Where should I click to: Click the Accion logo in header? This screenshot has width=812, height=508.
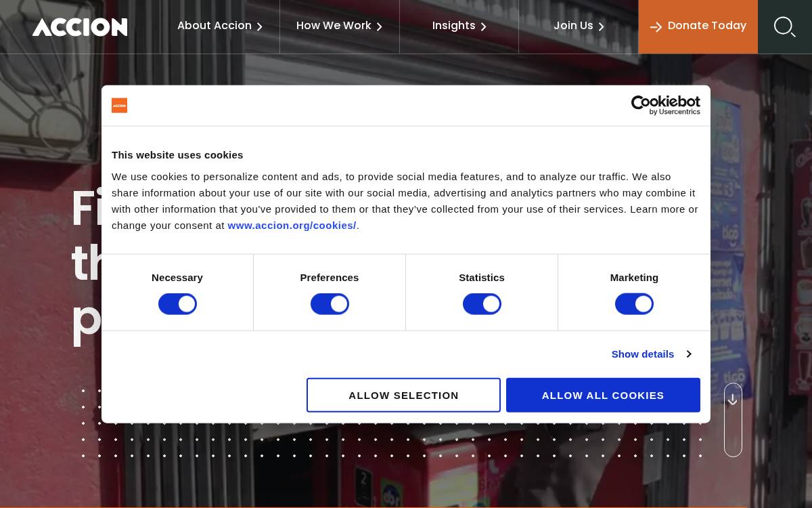pyautogui.click(x=80, y=27)
